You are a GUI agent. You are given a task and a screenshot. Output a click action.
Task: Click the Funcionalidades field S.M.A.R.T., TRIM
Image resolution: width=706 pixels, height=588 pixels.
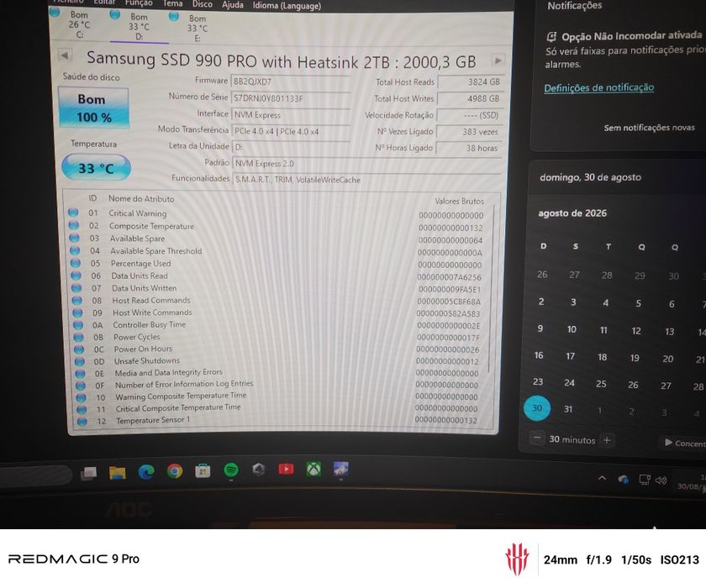(367, 180)
